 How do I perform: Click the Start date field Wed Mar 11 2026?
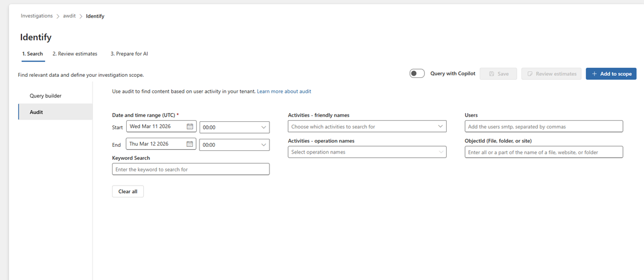click(161, 127)
